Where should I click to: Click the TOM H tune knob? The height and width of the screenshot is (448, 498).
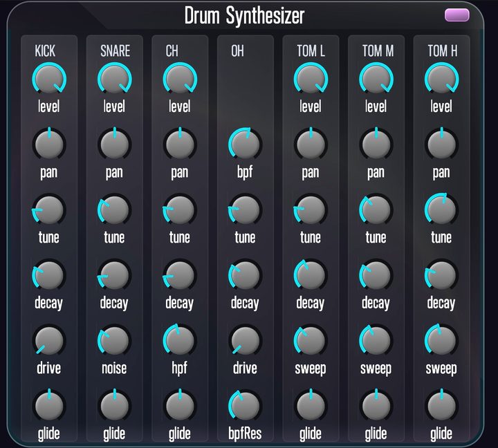click(441, 209)
